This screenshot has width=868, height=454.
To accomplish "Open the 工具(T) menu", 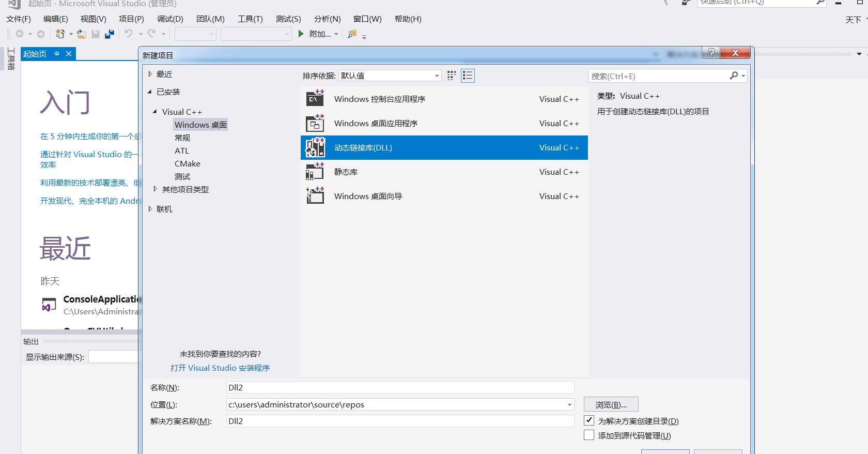I will pyautogui.click(x=250, y=19).
